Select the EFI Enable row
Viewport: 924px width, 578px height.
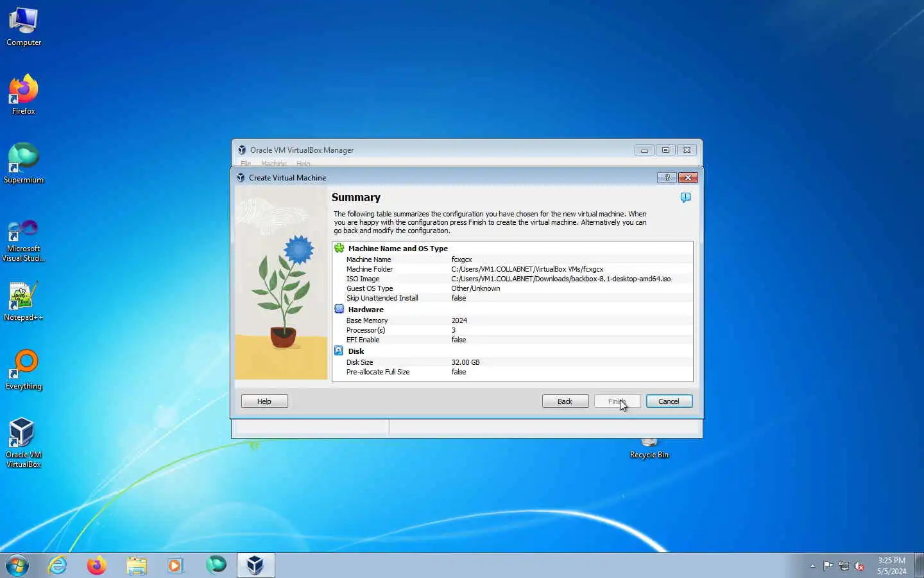(x=513, y=340)
